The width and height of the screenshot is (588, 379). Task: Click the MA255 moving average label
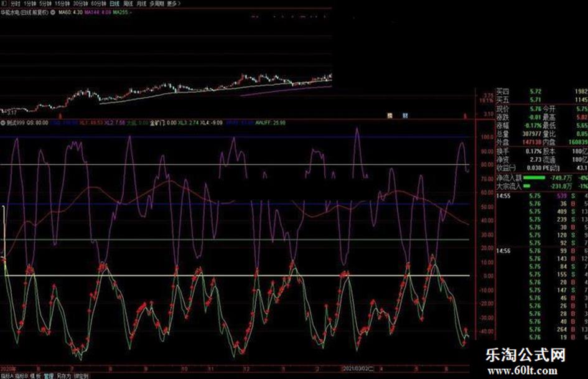point(122,12)
